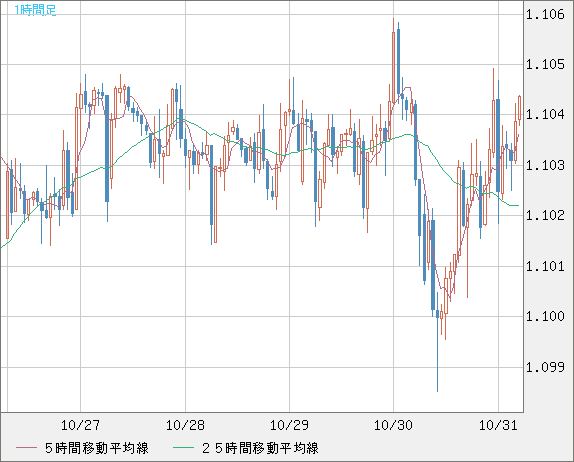574x462 pixels.
Task: Select the 10/30 date label
Action: point(393,425)
